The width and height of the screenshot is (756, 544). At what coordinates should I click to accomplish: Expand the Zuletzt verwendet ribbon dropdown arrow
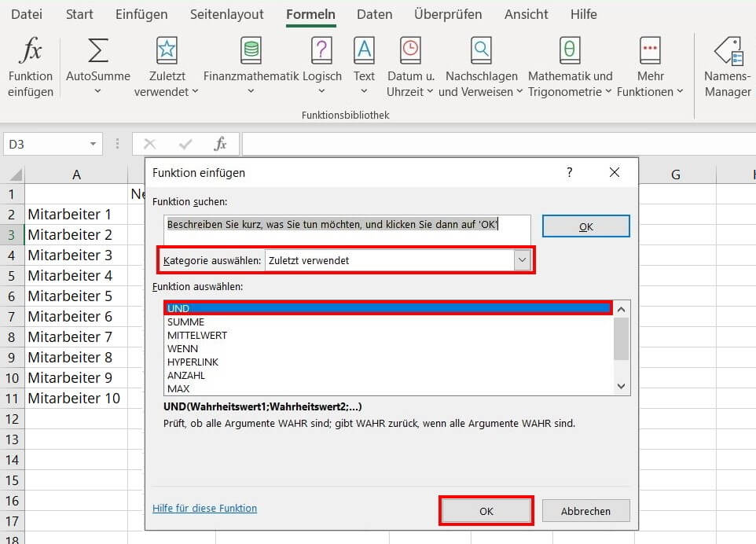[x=195, y=91]
